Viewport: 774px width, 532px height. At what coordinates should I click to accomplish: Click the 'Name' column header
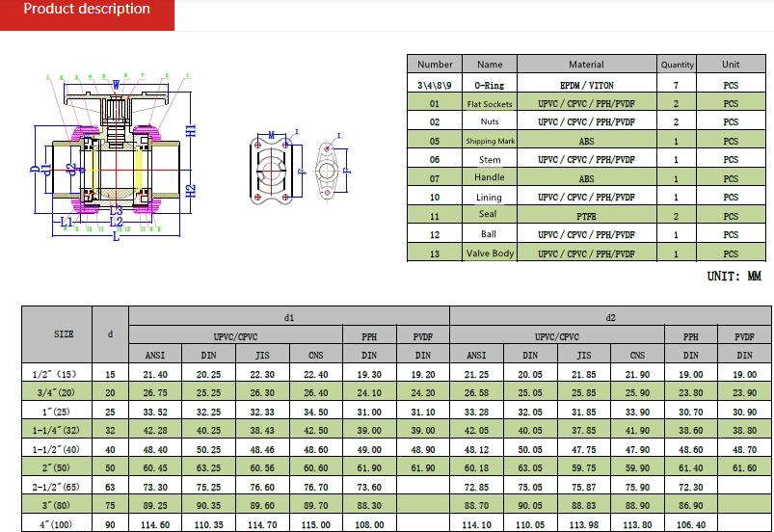pyautogui.click(x=490, y=65)
